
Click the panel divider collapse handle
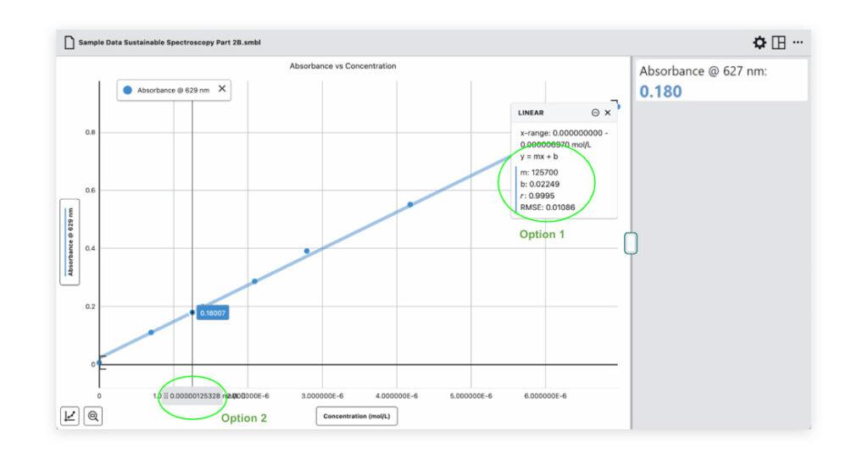pyautogui.click(x=630, y=243)
